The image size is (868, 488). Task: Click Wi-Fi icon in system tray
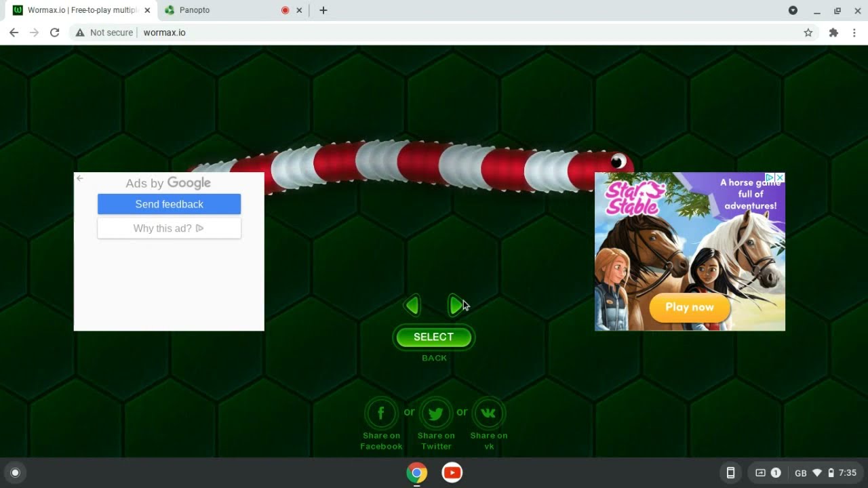point(817,473)
